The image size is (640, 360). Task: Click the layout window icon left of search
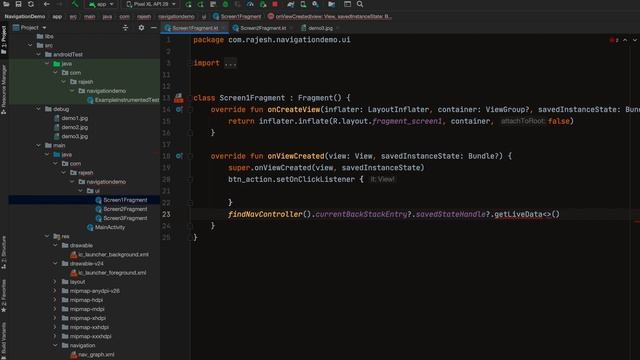[347, 4]
